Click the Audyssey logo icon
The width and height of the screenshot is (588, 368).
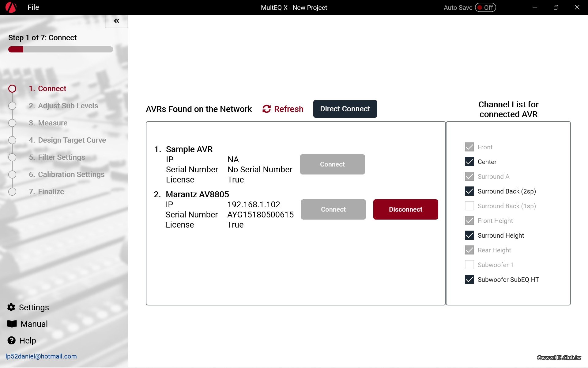[11, 7]
